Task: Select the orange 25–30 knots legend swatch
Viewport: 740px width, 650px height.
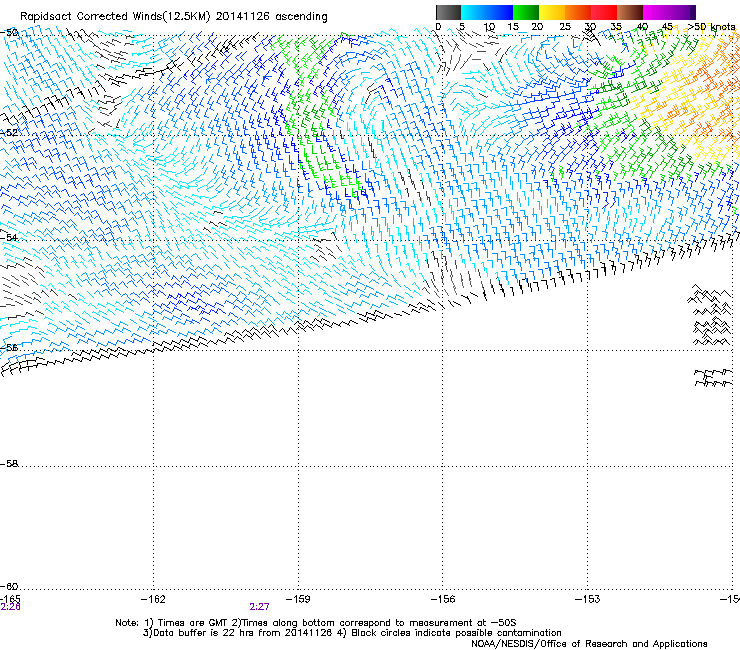Action: pyautogui.click(x=578, y=12)
